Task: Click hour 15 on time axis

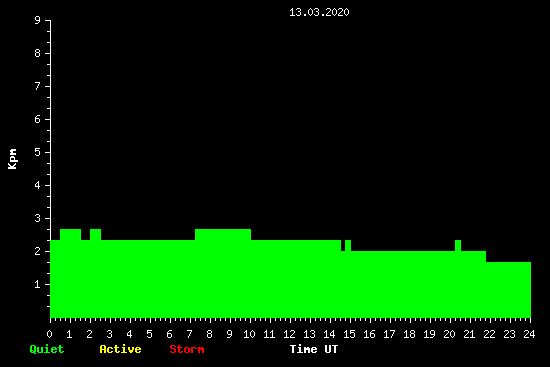Action: coord(349,334)
